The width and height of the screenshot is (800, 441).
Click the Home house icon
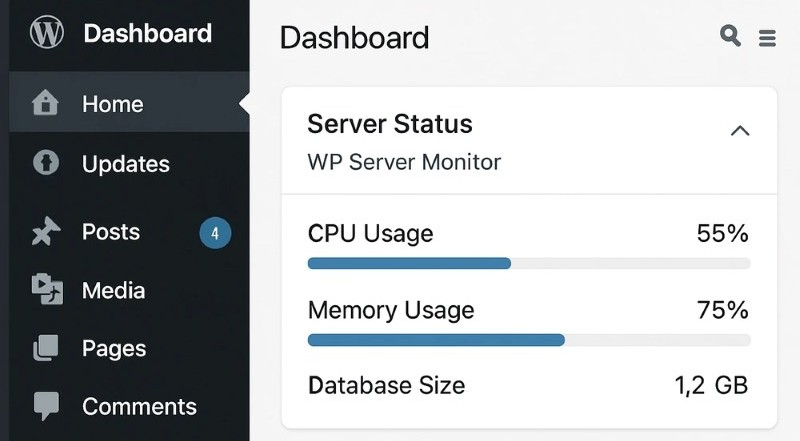(46, 104)
